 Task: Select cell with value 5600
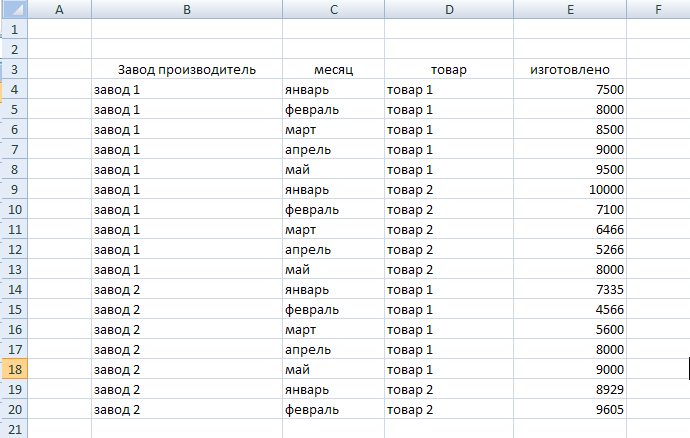click(570, 329)
